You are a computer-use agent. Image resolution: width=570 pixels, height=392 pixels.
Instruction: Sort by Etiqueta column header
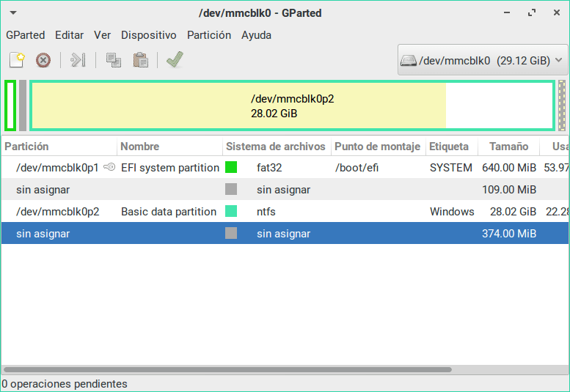pyautogui.click(x=452, y=147)
